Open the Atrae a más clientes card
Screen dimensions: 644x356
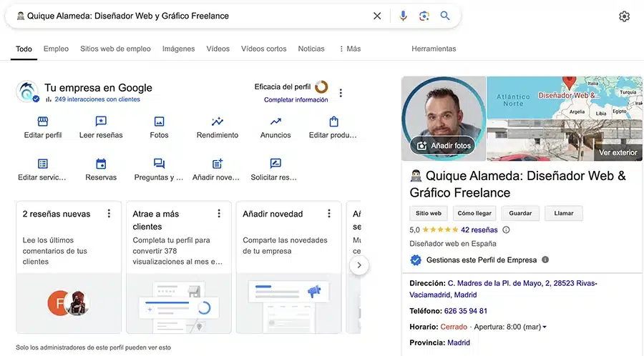179,267
